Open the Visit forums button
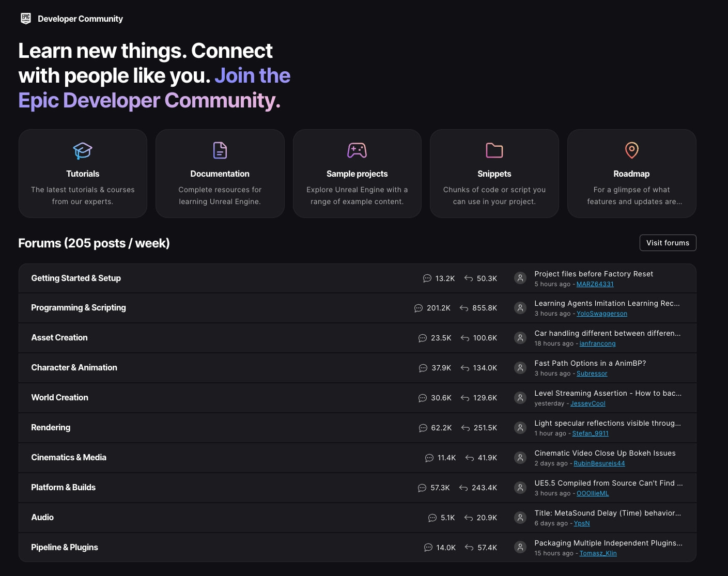728x576 pixels. point(668,243)
